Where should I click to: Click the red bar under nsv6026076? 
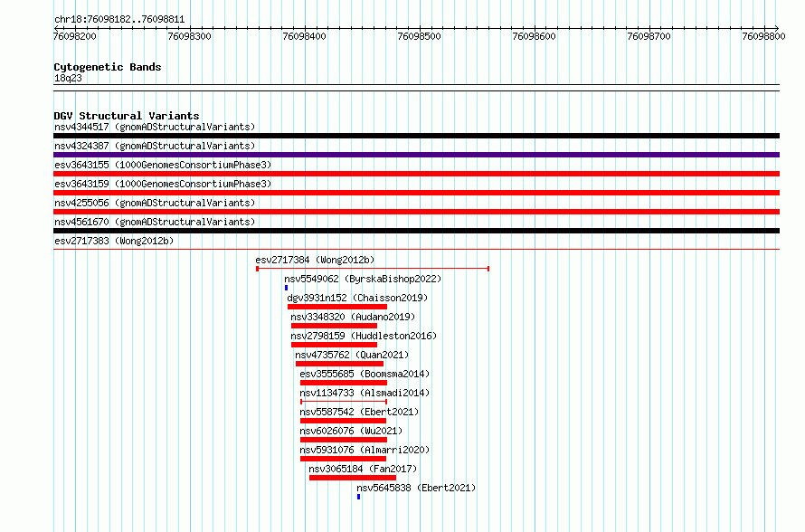pyautogui.click(x=344, y=440)
